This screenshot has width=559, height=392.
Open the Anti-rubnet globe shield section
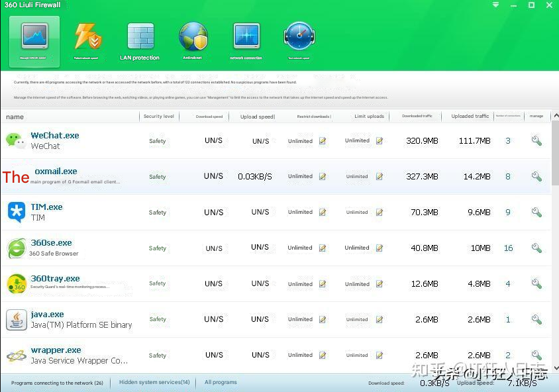193,41
